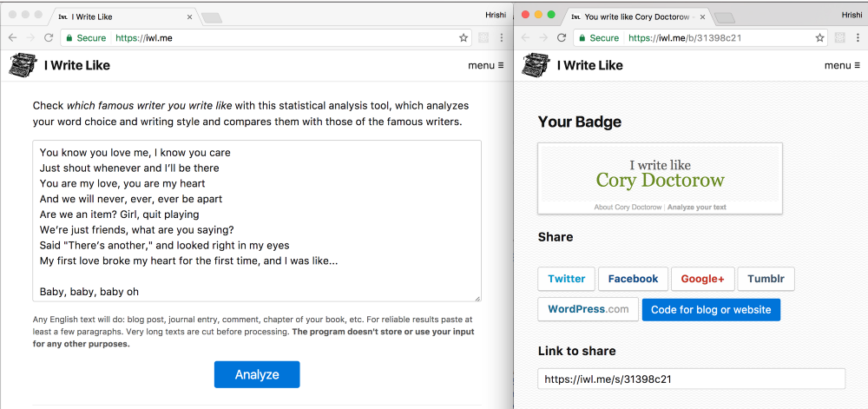Image resolution: width=868 pixels, height=409 pixels.
Task: Bookmark the right page with star icon
Action: click(820, 38)
